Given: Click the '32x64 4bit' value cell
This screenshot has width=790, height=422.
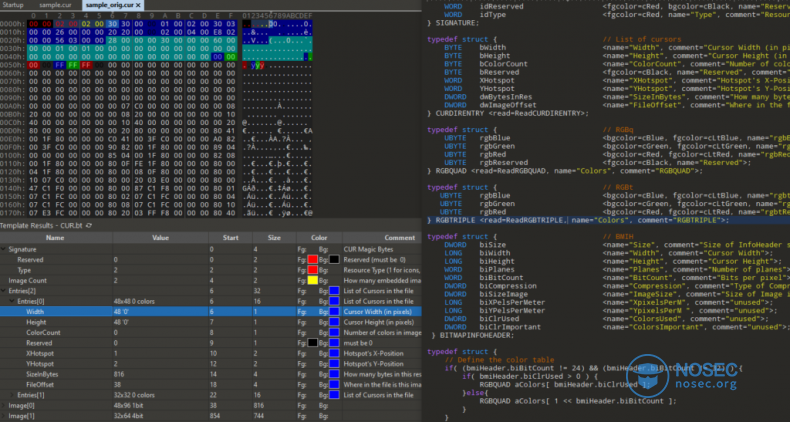Looking at the screenshot, I should [x=129, y=416].
